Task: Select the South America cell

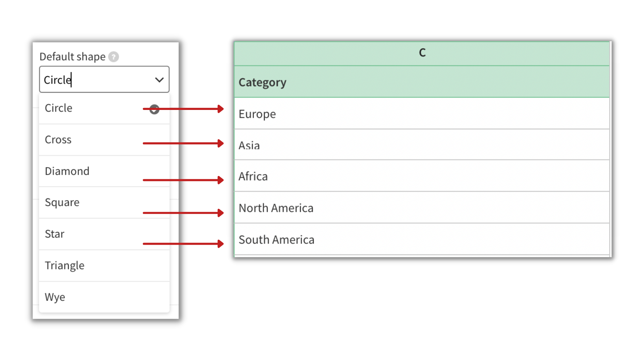Action: [422, 239]
